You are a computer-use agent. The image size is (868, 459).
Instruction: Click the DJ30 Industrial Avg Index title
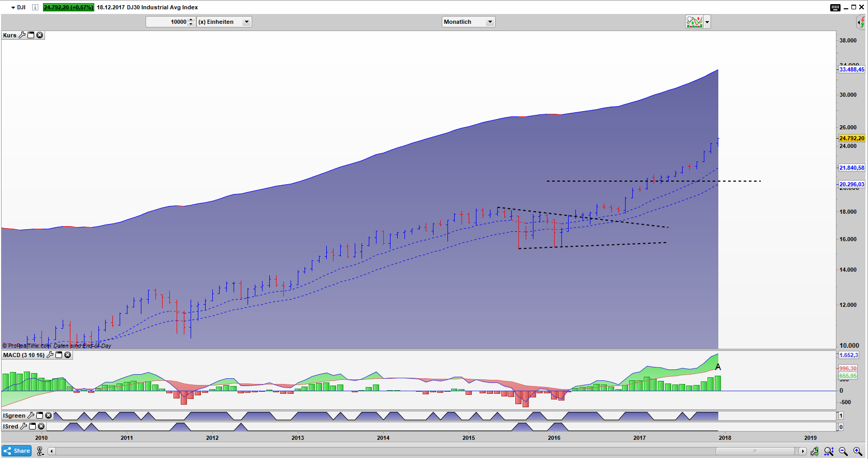[x=163, y=7]
